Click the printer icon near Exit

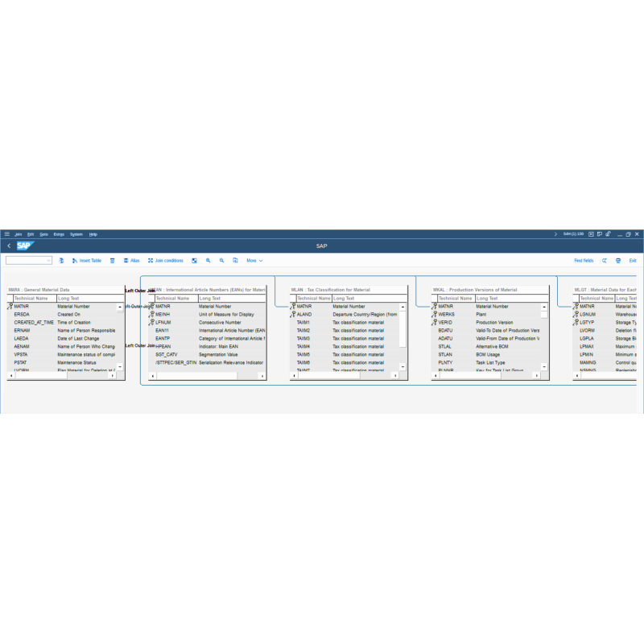click(x=618, y=261)
